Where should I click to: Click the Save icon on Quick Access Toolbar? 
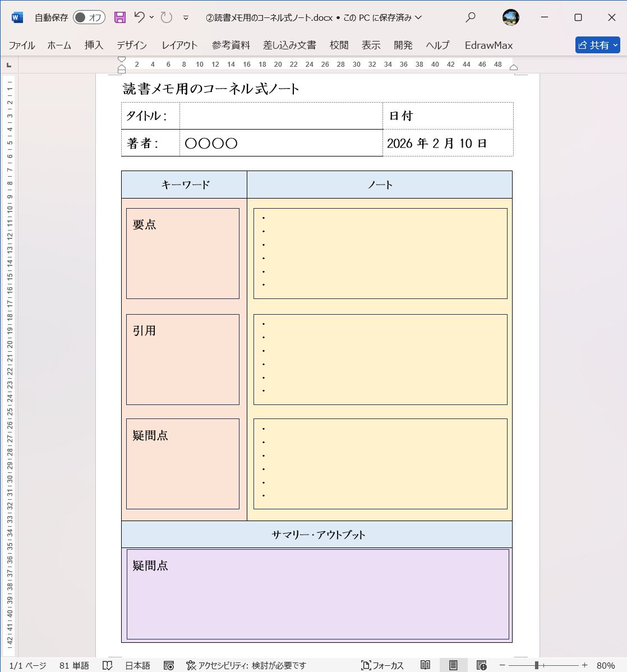[x=119, y=17]
